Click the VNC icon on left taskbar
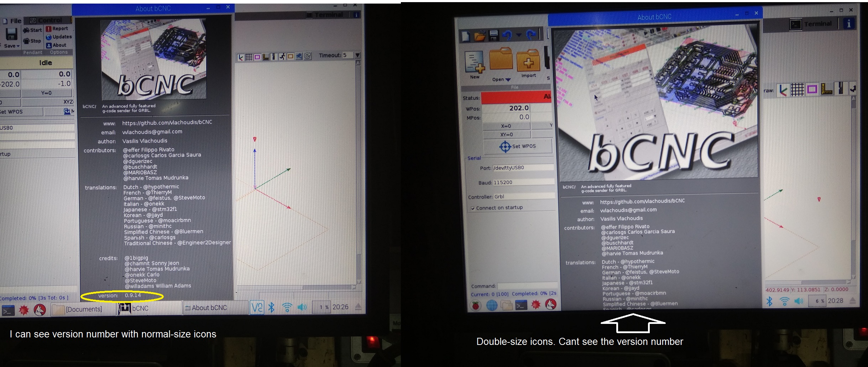Screen dimensions: 868x367 [257, 307]
